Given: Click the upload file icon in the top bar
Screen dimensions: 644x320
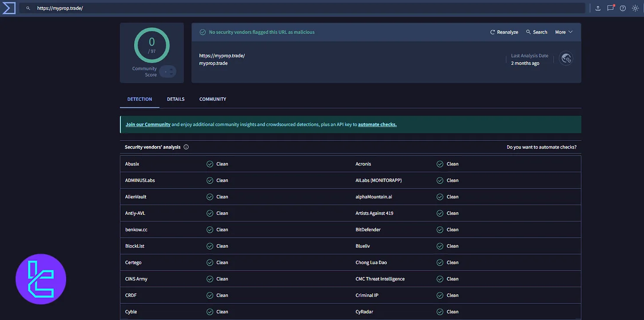Looking at the screenshot, I should [597, 8].
